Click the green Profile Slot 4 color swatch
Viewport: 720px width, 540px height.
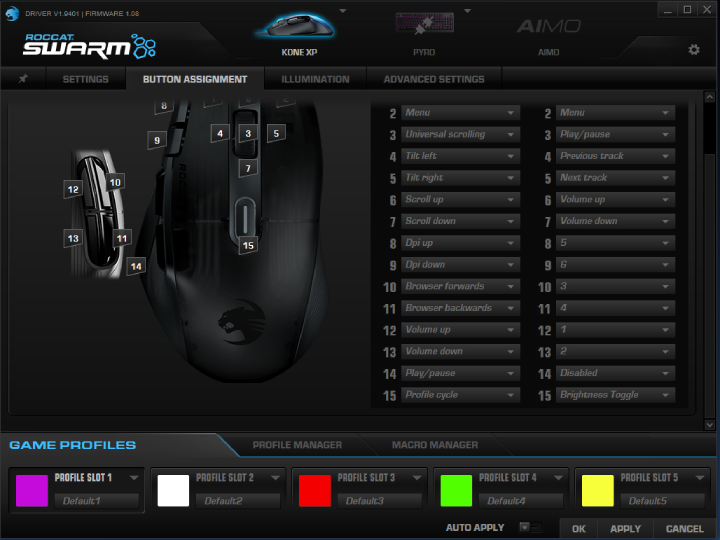coord(456,490)
